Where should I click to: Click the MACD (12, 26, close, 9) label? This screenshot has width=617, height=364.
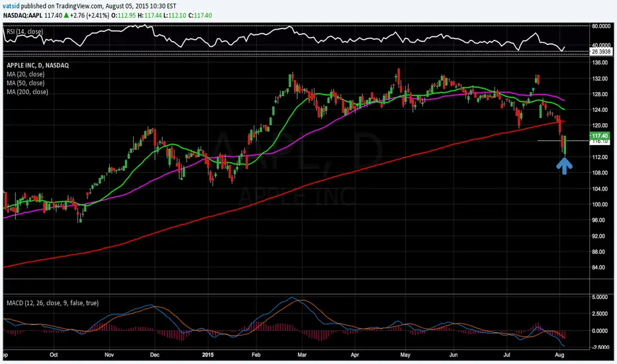click(53, 303)
